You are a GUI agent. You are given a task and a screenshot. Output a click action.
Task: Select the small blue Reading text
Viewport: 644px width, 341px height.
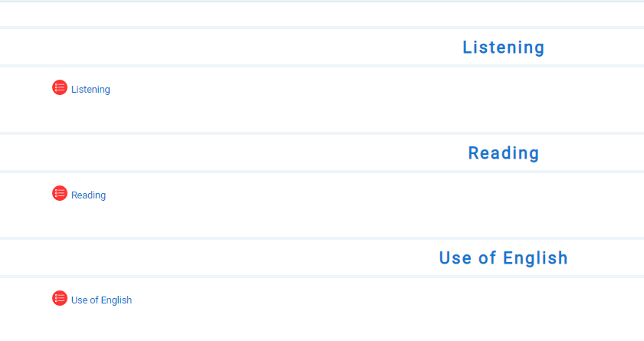[88, 195]
